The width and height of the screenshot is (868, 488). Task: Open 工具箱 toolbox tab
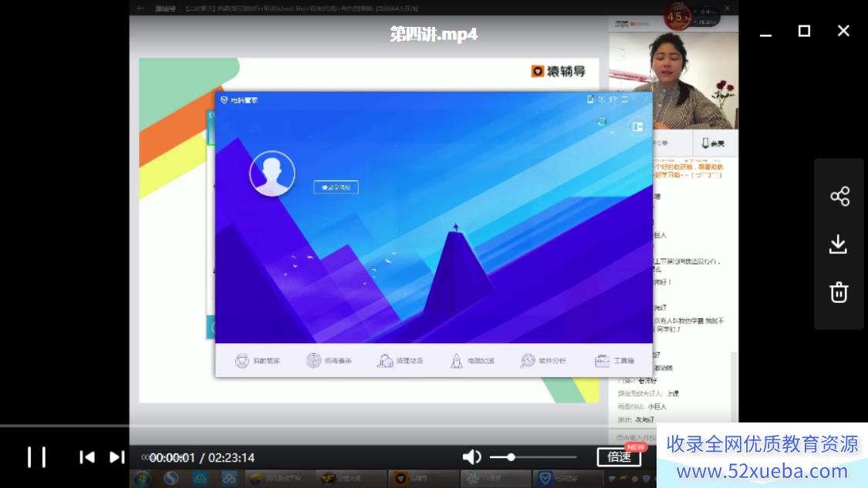click(x=614, y=361)
